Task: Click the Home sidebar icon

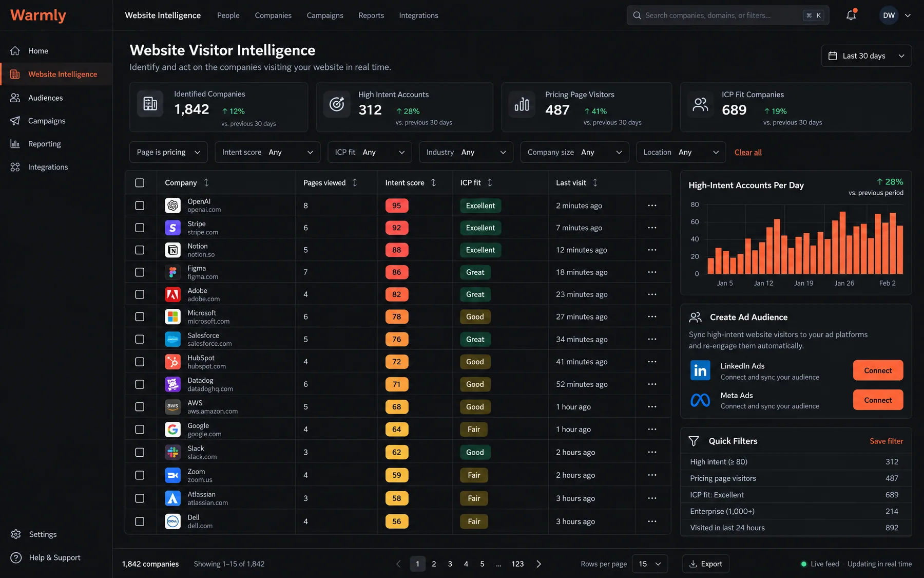Action: click(x=15, y=51)
